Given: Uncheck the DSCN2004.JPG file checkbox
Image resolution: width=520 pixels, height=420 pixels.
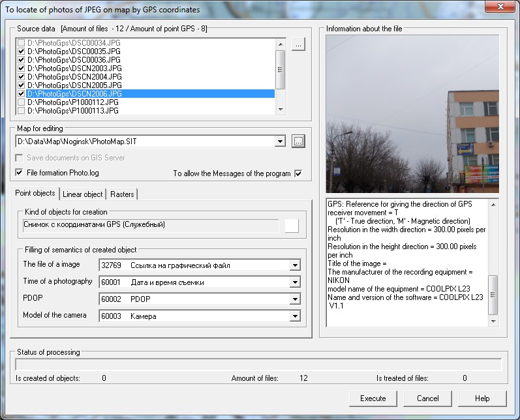Looking at the screenshot, I should coord(21,76).
